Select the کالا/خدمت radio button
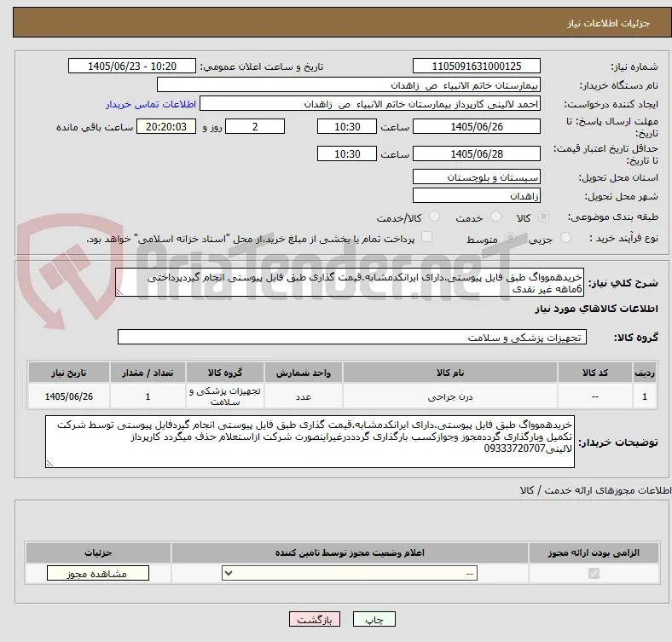 click(x=434, y=217)
